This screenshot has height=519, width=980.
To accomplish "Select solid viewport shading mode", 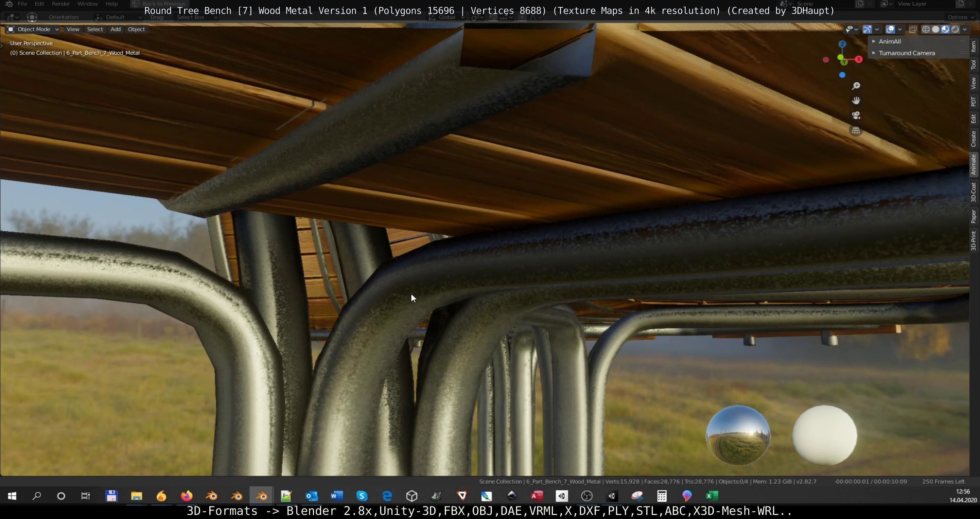I will [x=935, y=29].
